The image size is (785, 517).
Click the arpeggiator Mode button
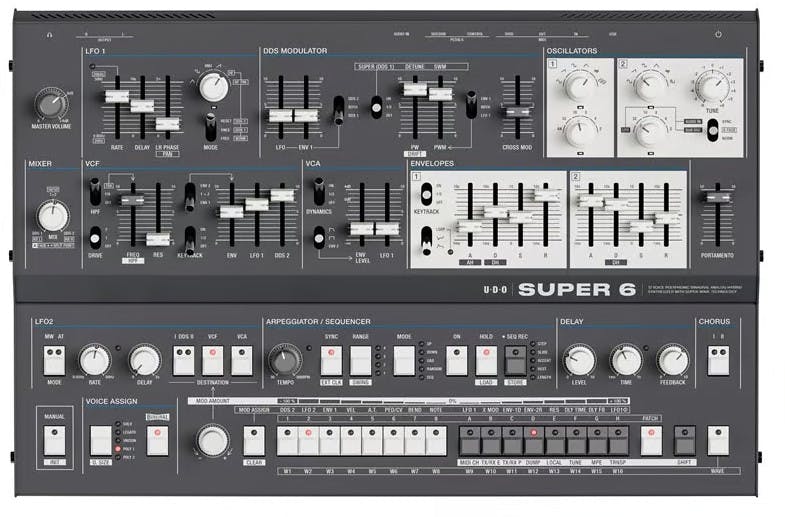pos(404,360)
